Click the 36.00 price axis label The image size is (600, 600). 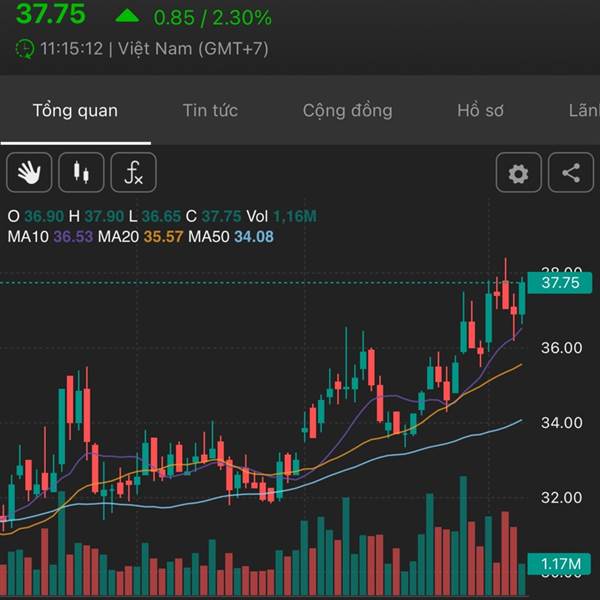coord(561,348)
